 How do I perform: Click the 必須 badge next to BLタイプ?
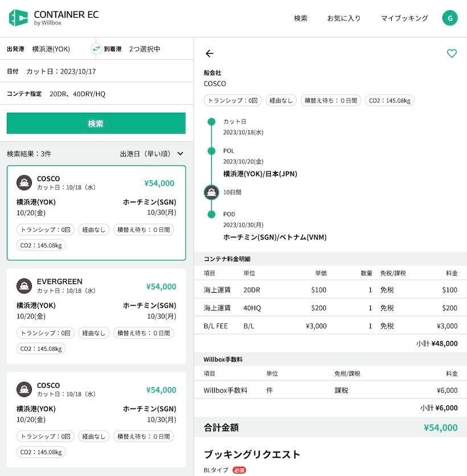pyautogui.click(x=239, y=470)
